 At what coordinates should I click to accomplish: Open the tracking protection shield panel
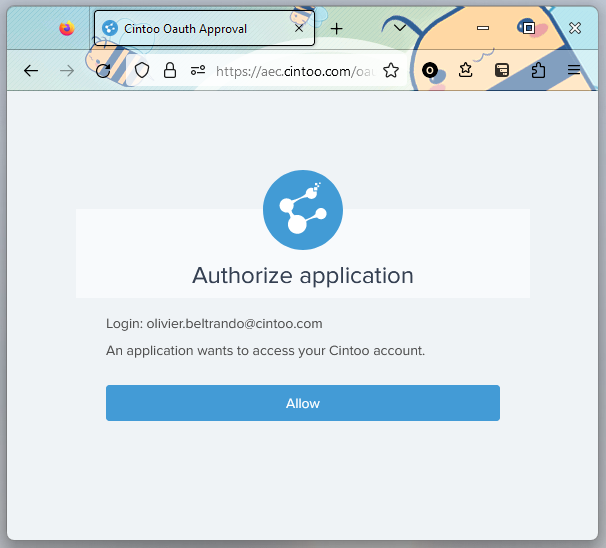coord(142,70)
